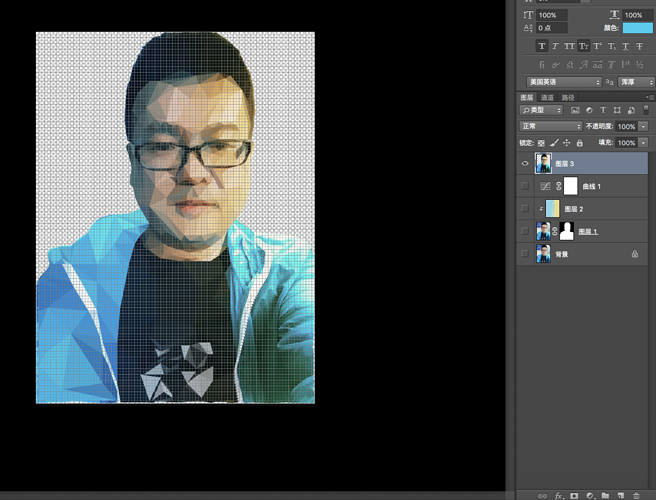Open 类型 layer filter dropdown
Image resolution: width=656 pixels, height=500 pixels.
click(x=541, y=110)
